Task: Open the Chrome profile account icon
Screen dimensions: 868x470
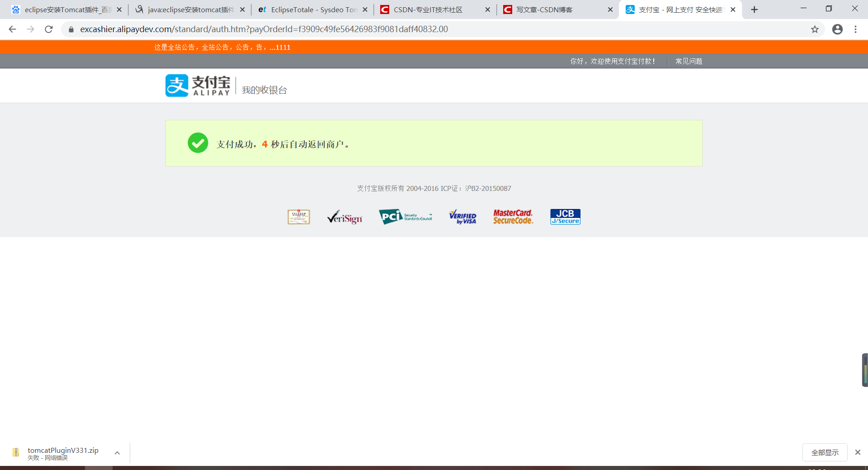Action: [837, 29]
